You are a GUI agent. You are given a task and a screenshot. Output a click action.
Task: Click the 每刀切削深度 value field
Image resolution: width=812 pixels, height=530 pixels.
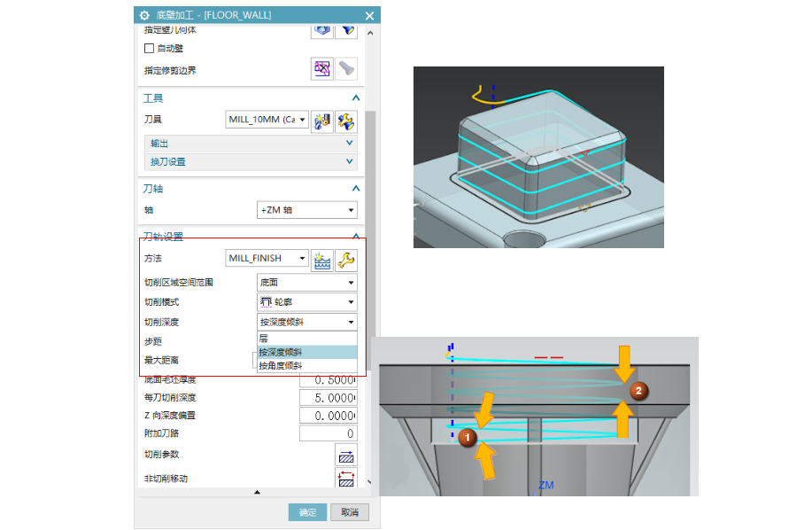(328, 398)
